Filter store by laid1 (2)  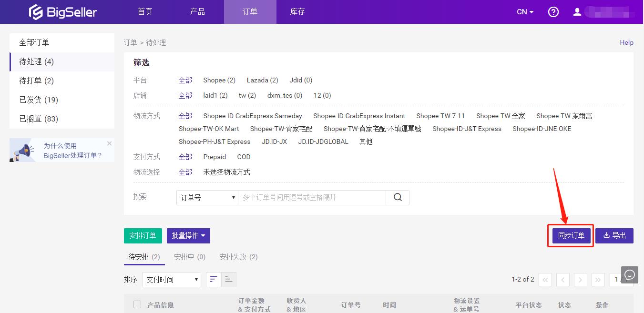point(215,96)
